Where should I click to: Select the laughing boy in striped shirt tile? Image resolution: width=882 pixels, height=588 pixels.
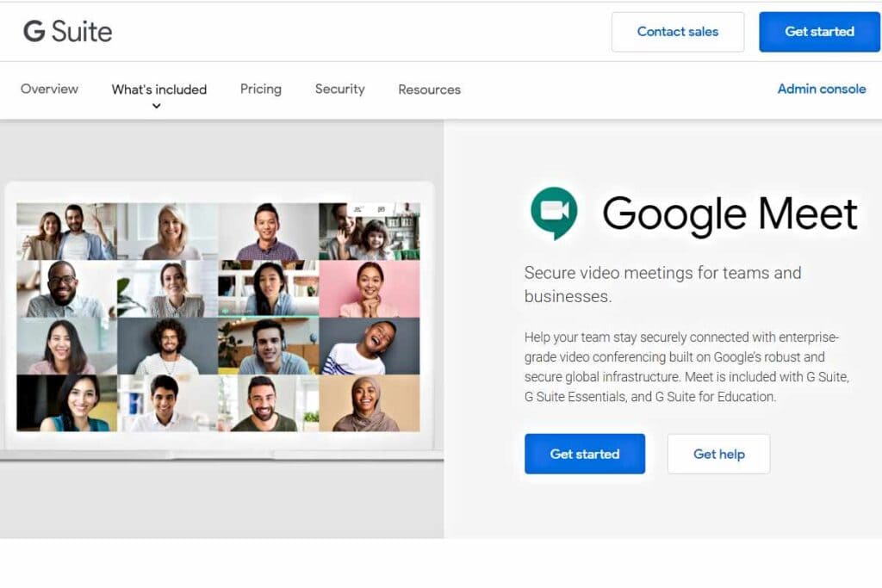(x=370, y=346)
